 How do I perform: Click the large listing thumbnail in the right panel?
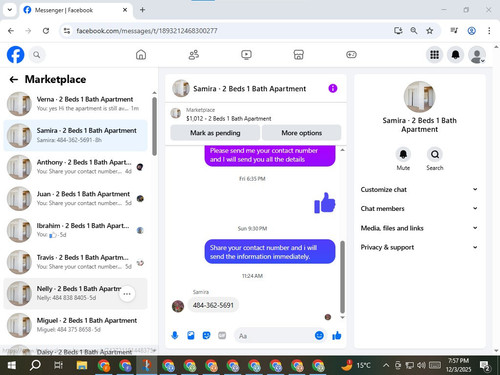[x=419, y=97]
